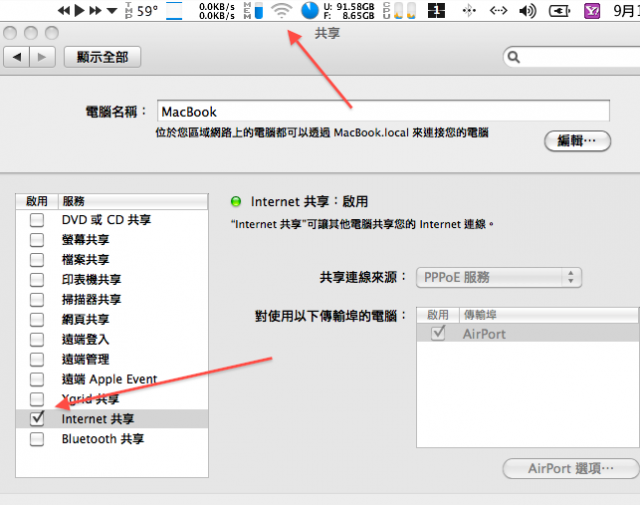Screen dimensions: 640x505
Task: Select the 印表機共享 service row
Action: click(x=112, y=280)
